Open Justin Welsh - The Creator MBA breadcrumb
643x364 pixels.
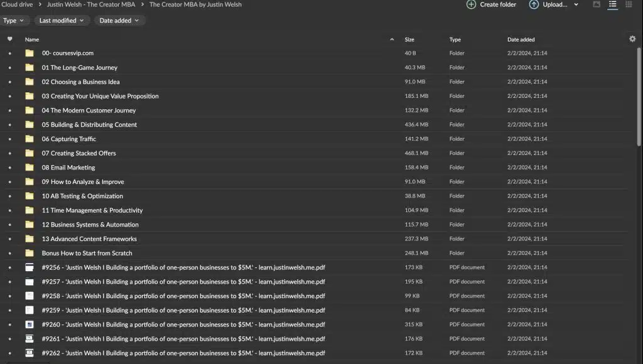(x=91, y=4)
